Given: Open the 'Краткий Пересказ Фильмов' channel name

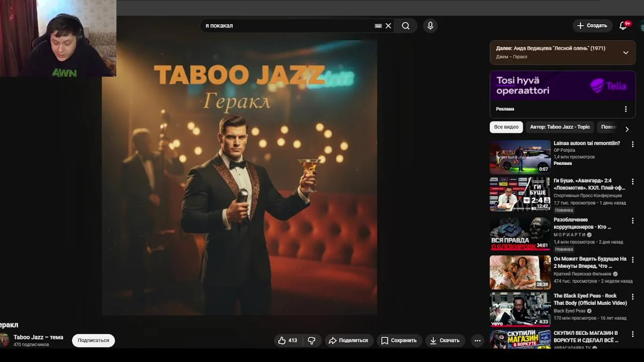Looking at the screenshot, I should click(582, 274).
